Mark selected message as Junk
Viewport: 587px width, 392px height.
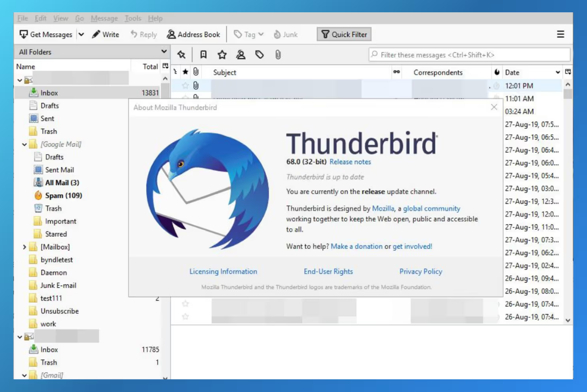[x=286, y=34]
